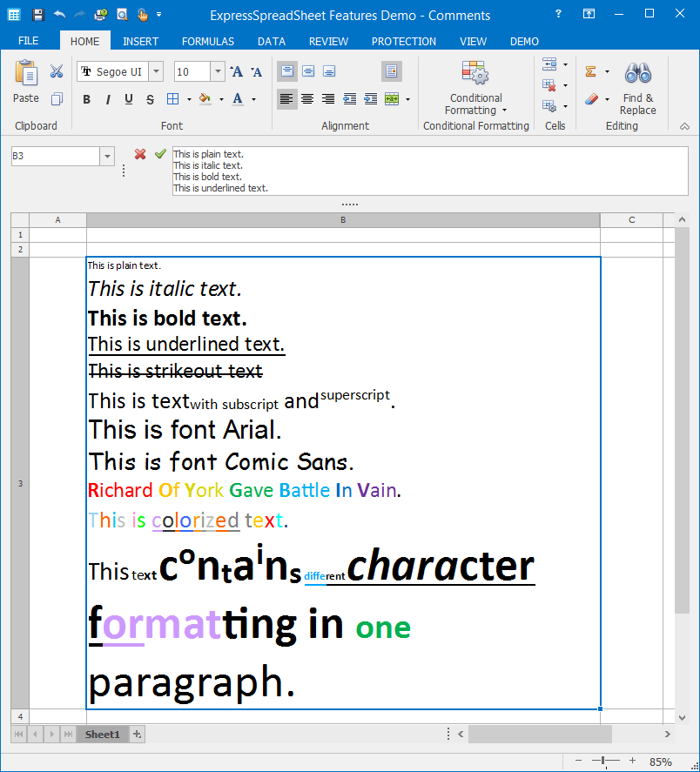The width and height of the screenshot is (700, 772).
Task: Open the font size dropdown
Action: [218, 71]
